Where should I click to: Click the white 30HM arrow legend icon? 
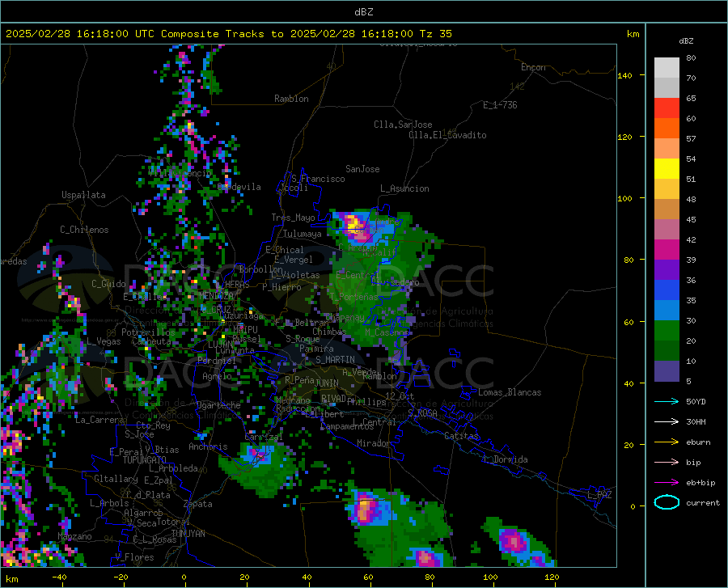[667, 421]
